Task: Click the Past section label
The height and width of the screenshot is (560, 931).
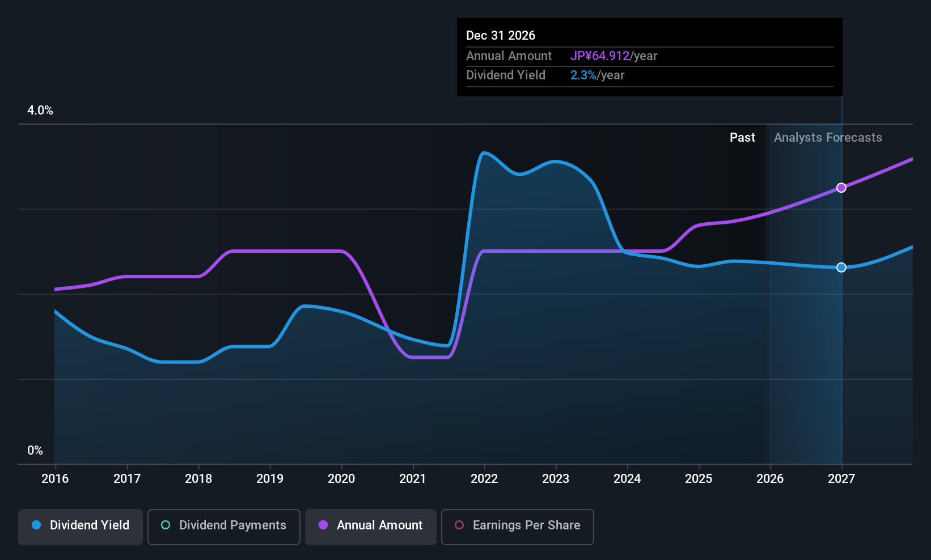Action: pos(742,138)
